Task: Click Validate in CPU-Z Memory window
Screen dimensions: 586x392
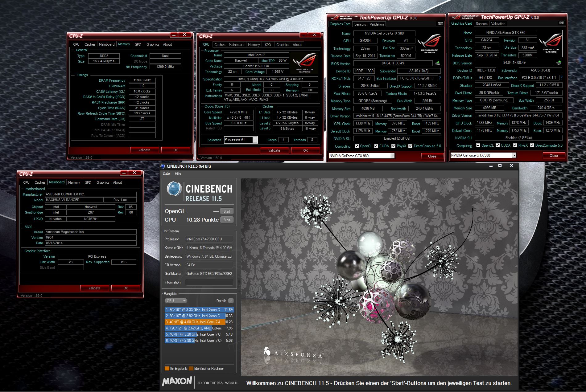Action: pyautogui.click(x=144, y=150)
